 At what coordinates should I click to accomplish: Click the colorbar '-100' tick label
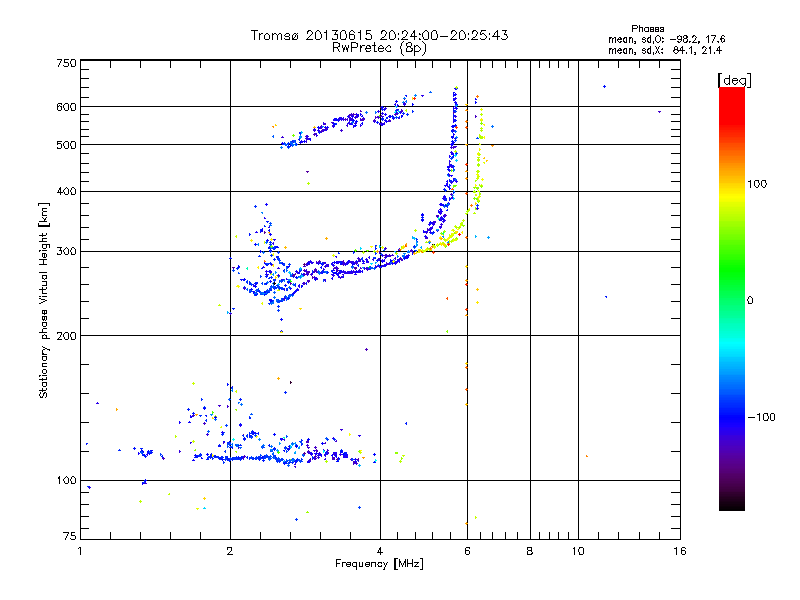click(761, 417)
